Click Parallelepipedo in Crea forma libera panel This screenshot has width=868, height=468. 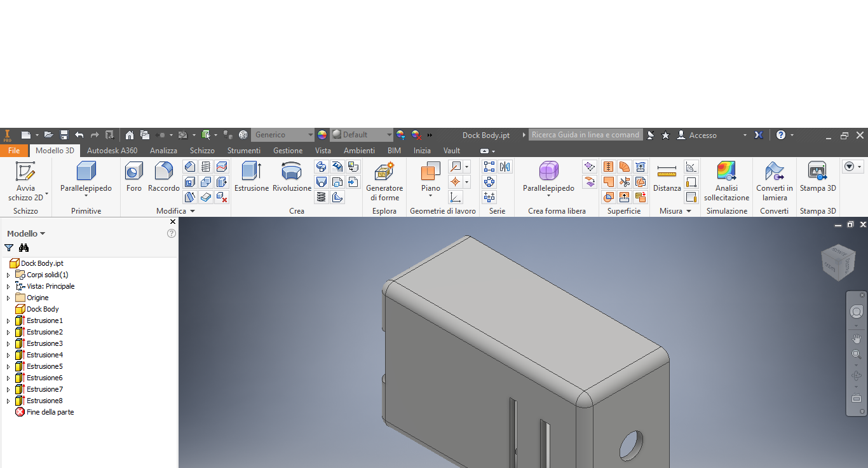(x=548, y=178)
